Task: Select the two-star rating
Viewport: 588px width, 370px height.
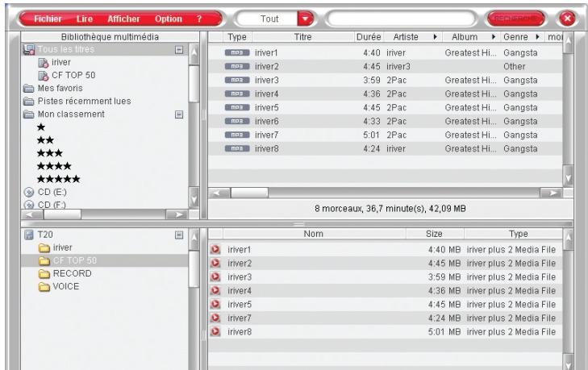Action: pos(45,140)
